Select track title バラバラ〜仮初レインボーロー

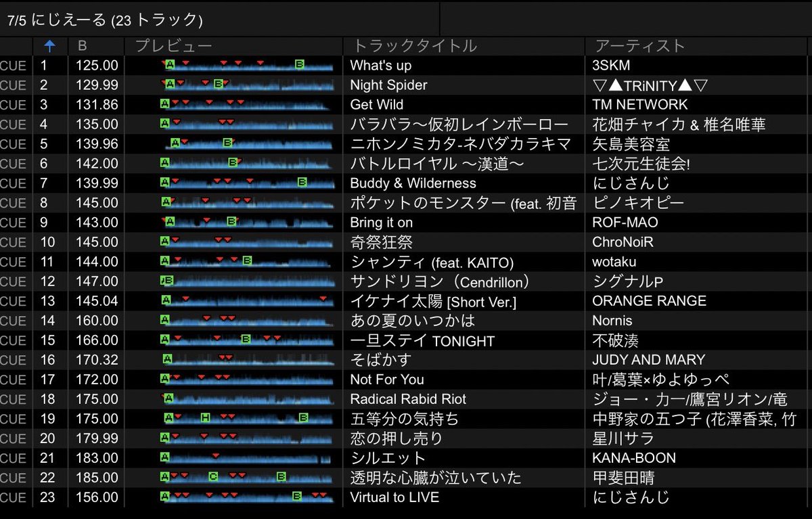(461, 125)
